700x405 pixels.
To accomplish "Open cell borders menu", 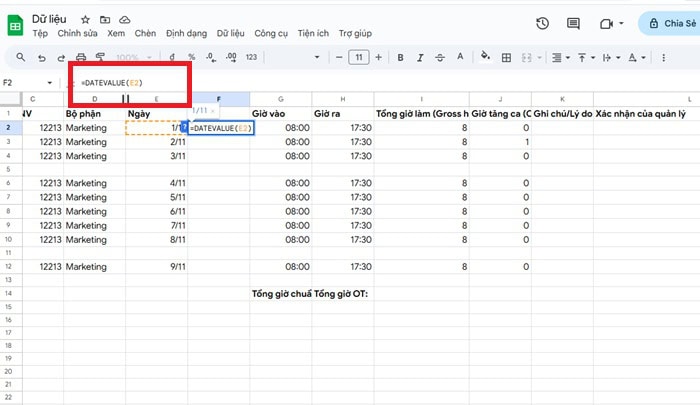I will click(x=506, y=58).
